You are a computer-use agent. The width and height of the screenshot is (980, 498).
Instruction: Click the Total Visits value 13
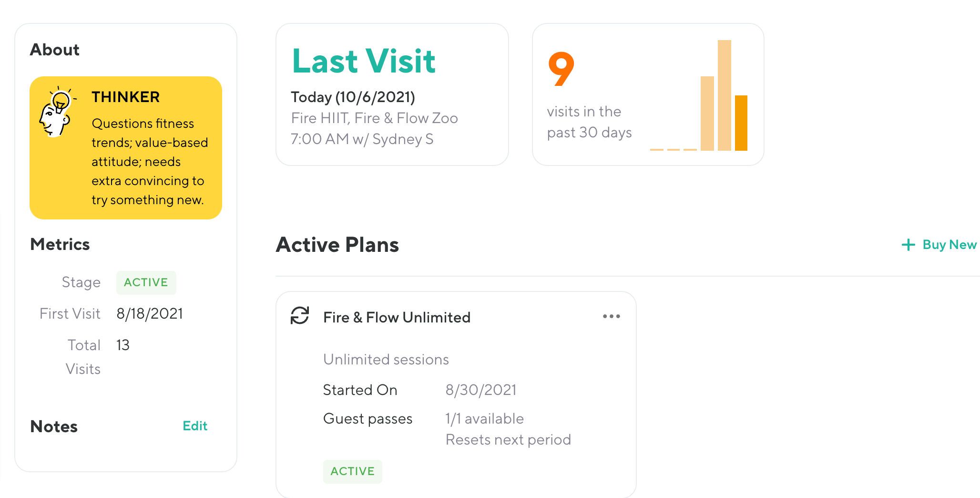point(123,345)
